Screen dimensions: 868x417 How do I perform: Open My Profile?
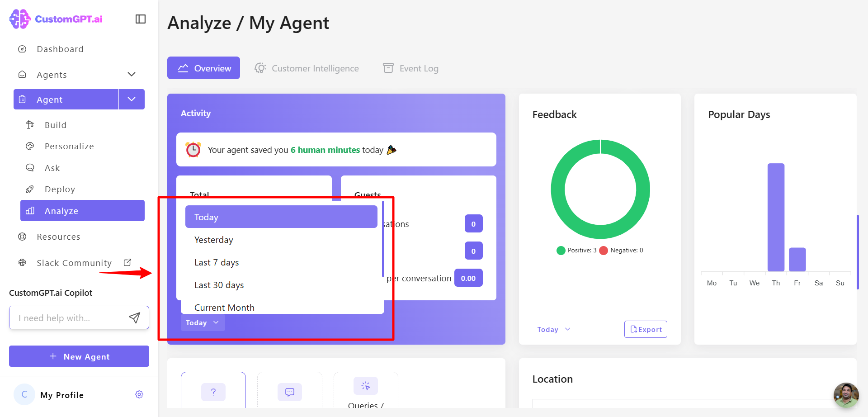coord(62,395)
